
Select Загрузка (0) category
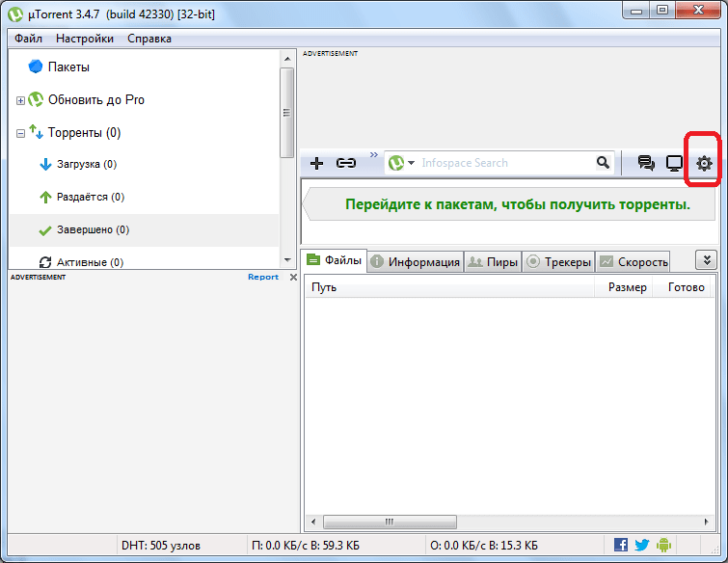point(87,164)
